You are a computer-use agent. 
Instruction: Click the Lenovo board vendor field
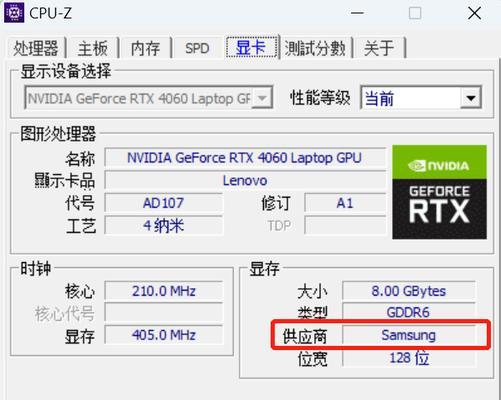[245, 180]
